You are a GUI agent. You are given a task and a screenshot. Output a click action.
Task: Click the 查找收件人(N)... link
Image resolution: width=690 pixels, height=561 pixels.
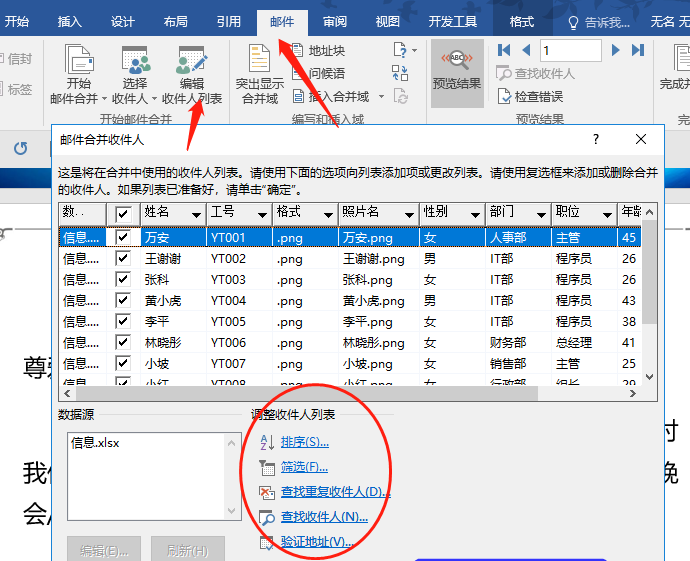[324, 517]
